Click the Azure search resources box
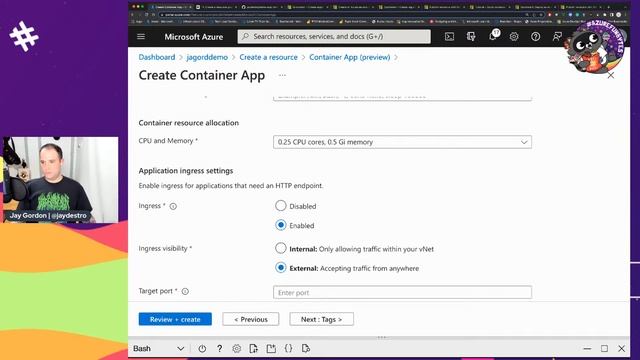 334,36
